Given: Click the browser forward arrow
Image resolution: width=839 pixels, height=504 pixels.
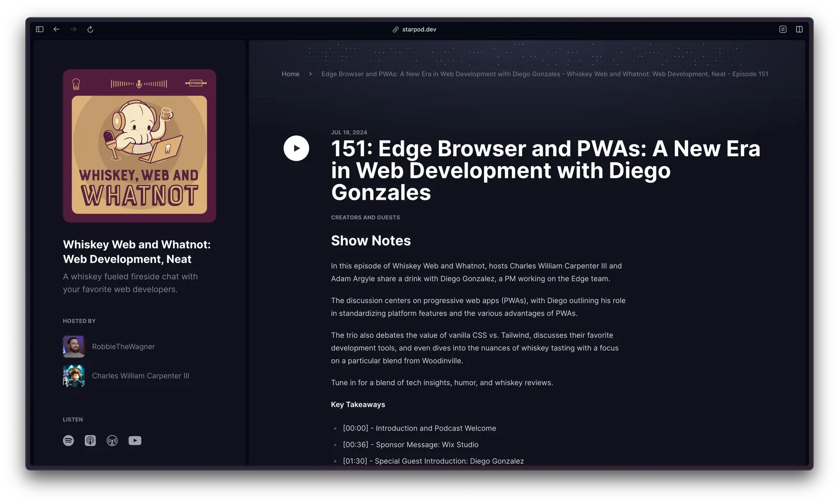Looking at the screenshot, I should coord(73,29).
